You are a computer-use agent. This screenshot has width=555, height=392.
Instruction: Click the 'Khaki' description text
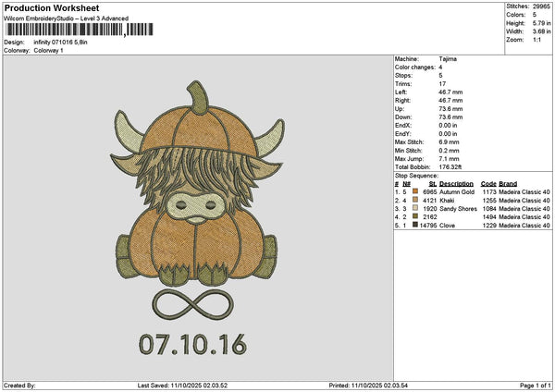coord(447,201)
